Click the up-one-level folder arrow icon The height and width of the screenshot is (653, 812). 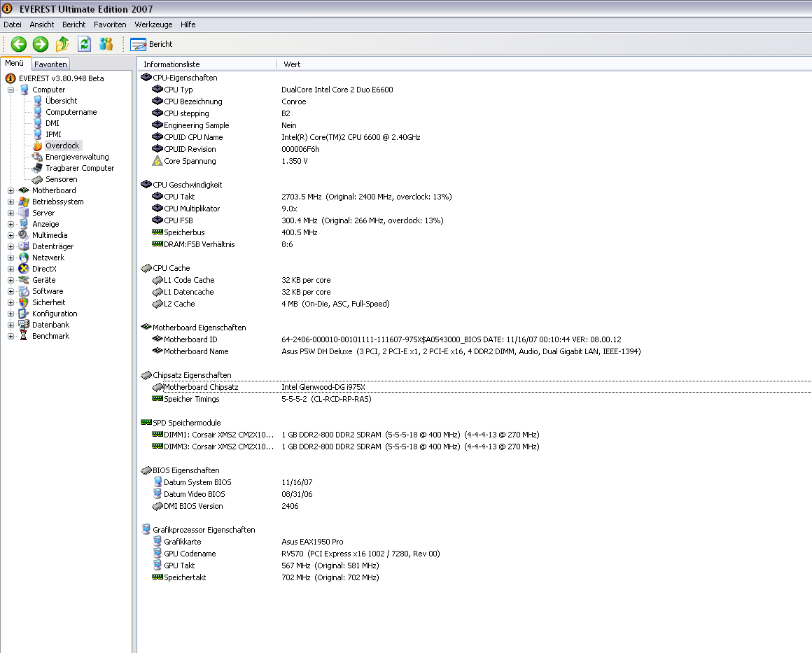point(62,44)
